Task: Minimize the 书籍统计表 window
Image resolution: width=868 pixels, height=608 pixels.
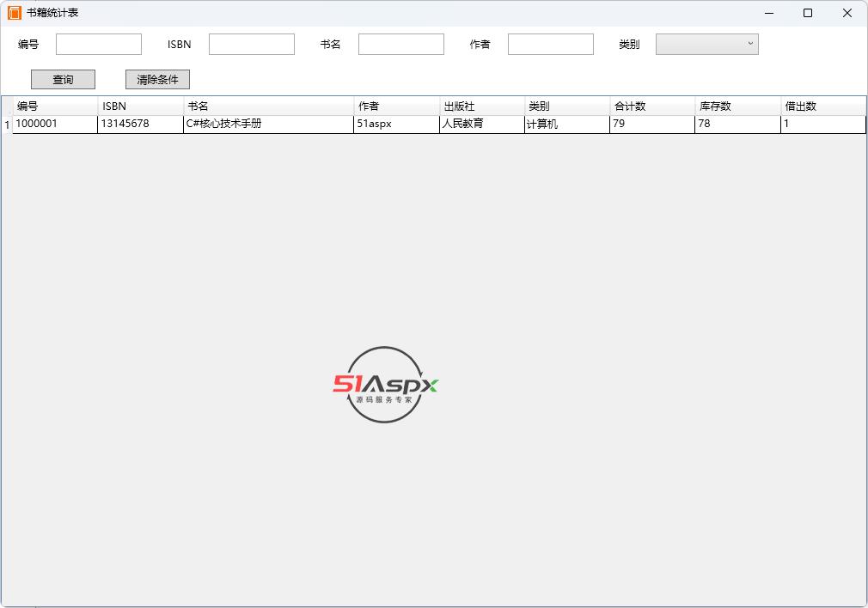Action: 769,13
